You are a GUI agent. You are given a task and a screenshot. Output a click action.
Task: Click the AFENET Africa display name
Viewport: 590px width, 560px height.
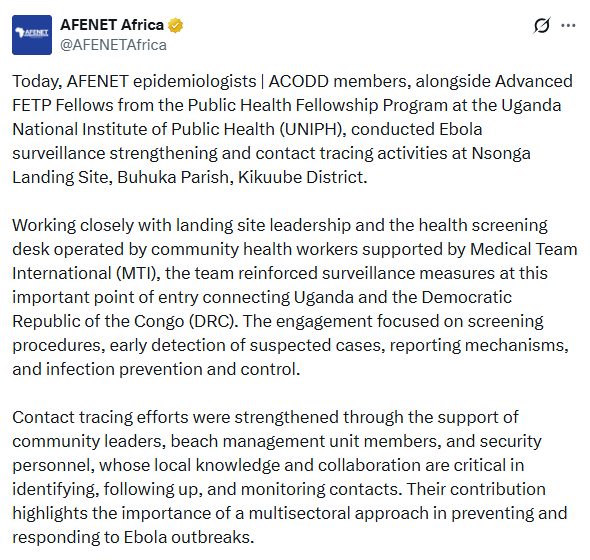pos(112,25)
